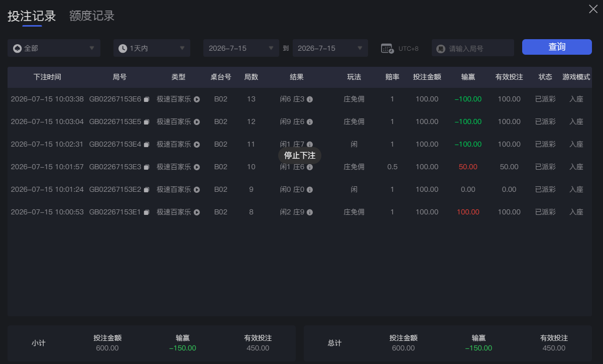Click the 小计 subtotal label
This screenshot has width=603, height=364.
(x=39, y=343)
